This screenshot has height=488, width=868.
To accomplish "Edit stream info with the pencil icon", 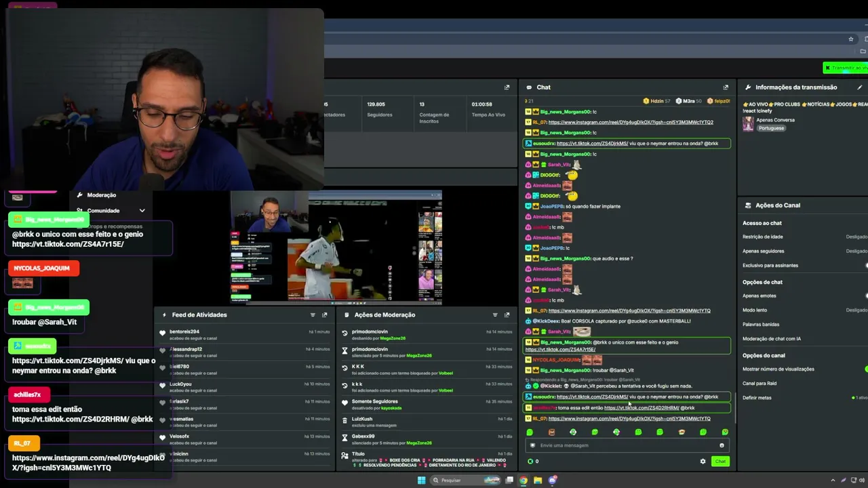I will (860, 87).
